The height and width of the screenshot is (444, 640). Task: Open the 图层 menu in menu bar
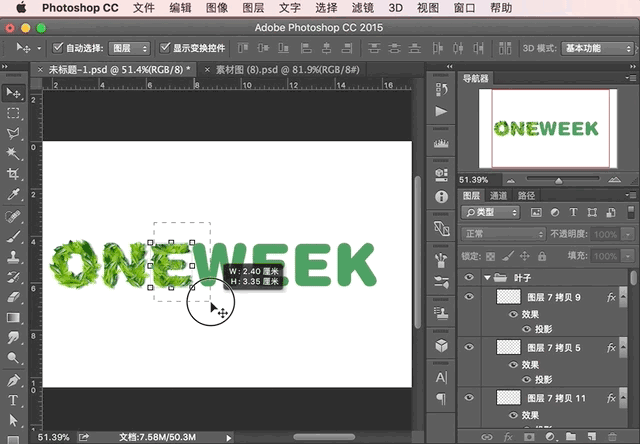point(253,8)
